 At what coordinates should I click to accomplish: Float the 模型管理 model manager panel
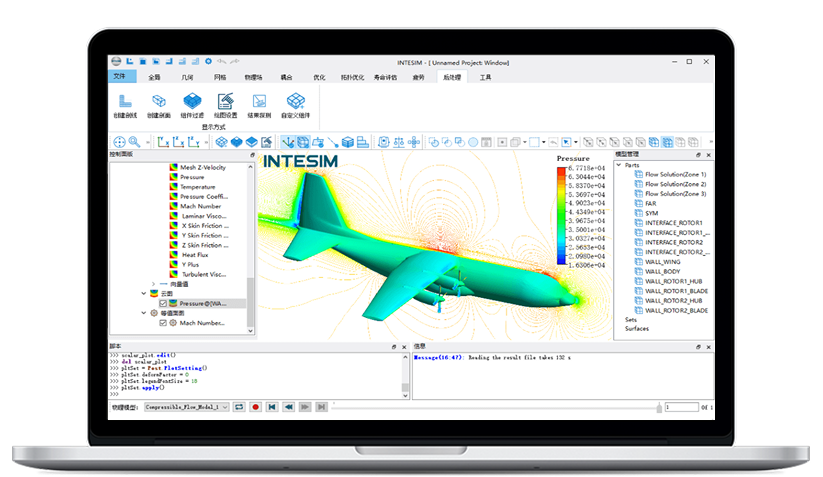tap(698, 155)
